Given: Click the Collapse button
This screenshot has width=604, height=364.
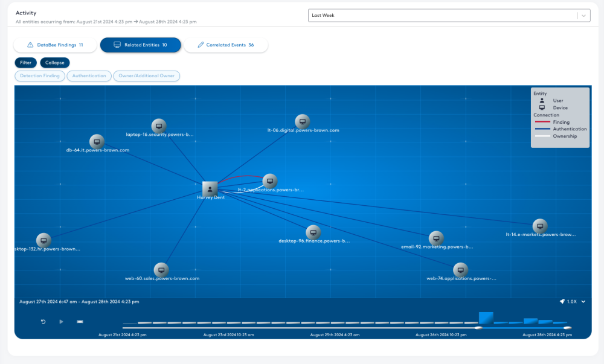Looking at the screenshot, I should coord(55,63).
